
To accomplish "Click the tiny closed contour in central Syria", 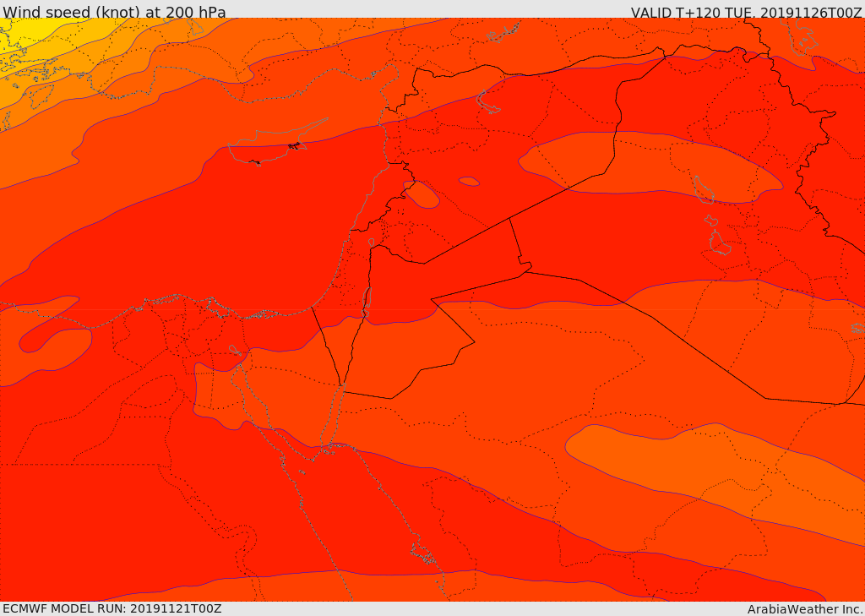I will point(469,182).
